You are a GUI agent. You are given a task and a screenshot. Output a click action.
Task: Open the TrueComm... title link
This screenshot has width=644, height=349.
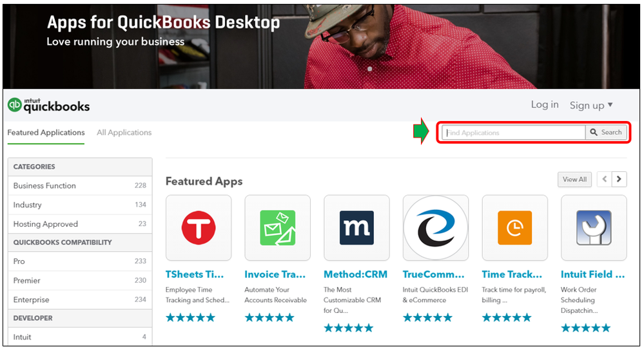point(433,274)
